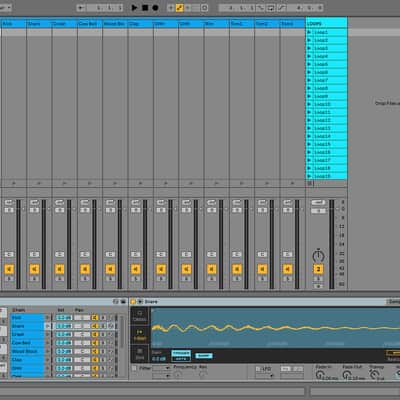Screen dimensions: 400x400
Task: Select the Clap chain row
Action: (27, 360)
